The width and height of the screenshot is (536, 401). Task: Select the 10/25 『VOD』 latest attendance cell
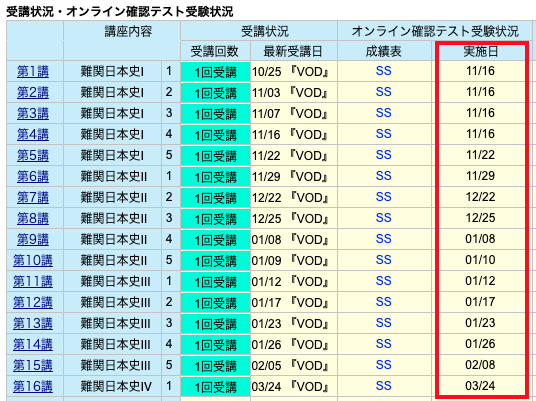294,71
